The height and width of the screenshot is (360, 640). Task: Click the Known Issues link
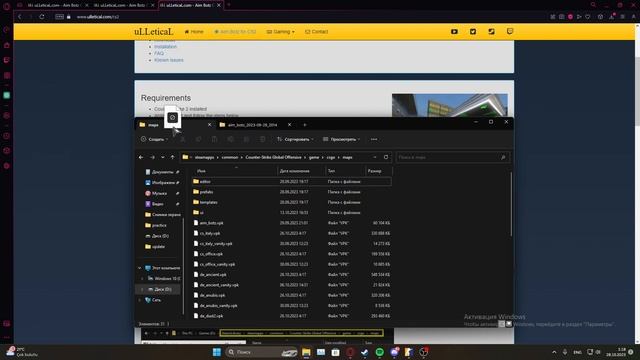(169, 60)
